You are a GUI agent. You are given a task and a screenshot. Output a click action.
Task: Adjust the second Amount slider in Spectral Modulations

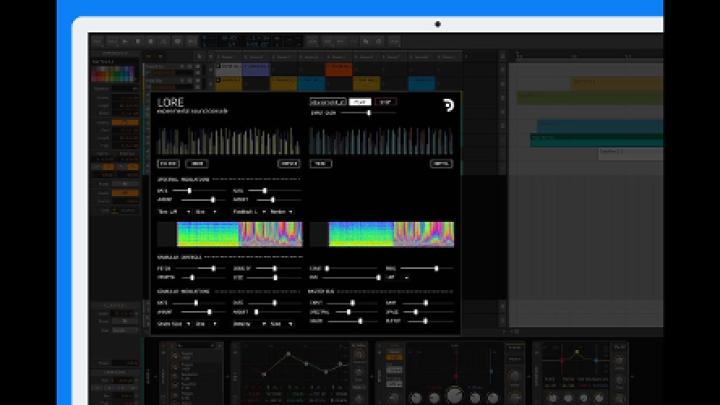(x=279, y=200)
